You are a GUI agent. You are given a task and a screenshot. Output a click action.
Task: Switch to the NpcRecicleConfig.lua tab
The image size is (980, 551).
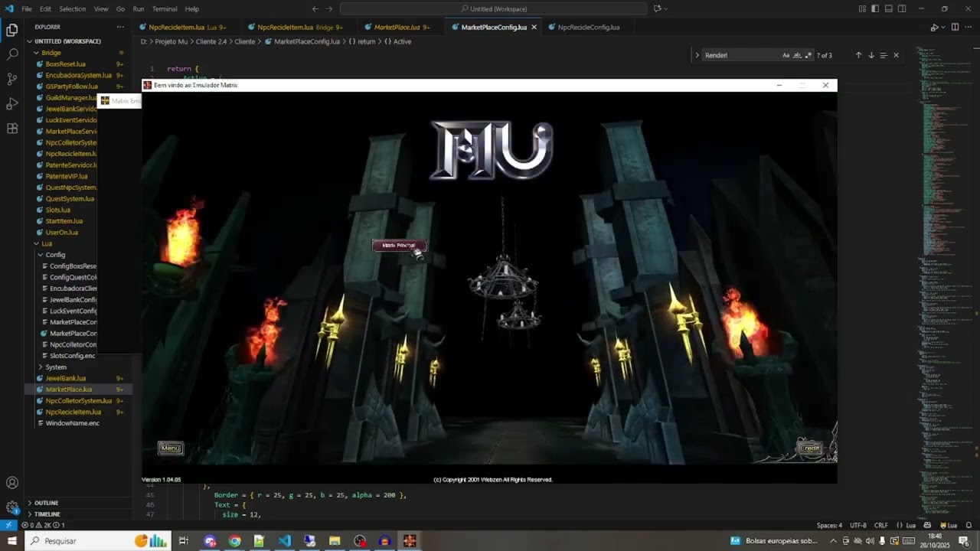[x=589, y=28]
